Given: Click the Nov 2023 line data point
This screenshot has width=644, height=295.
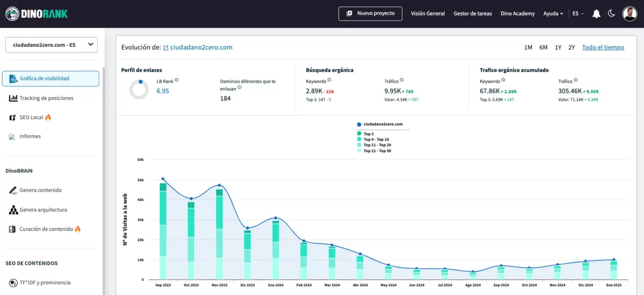Looking at the screenshot, I should 219,186.
